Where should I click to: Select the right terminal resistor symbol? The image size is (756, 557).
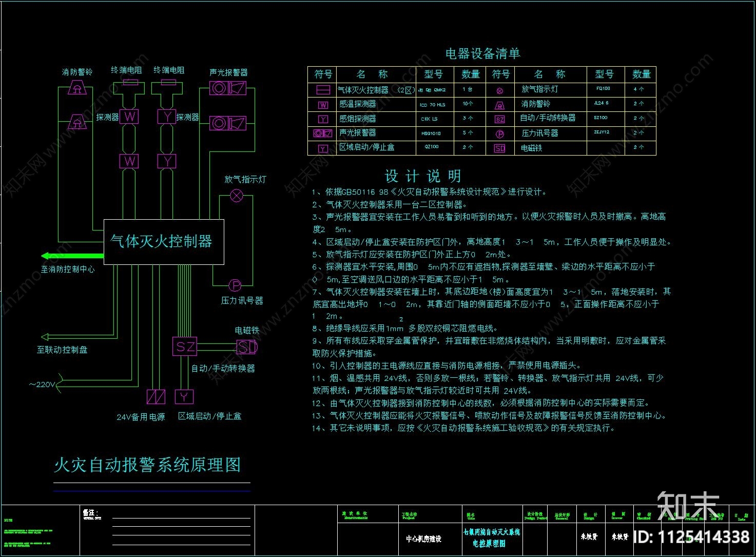[x=168, y=82]
